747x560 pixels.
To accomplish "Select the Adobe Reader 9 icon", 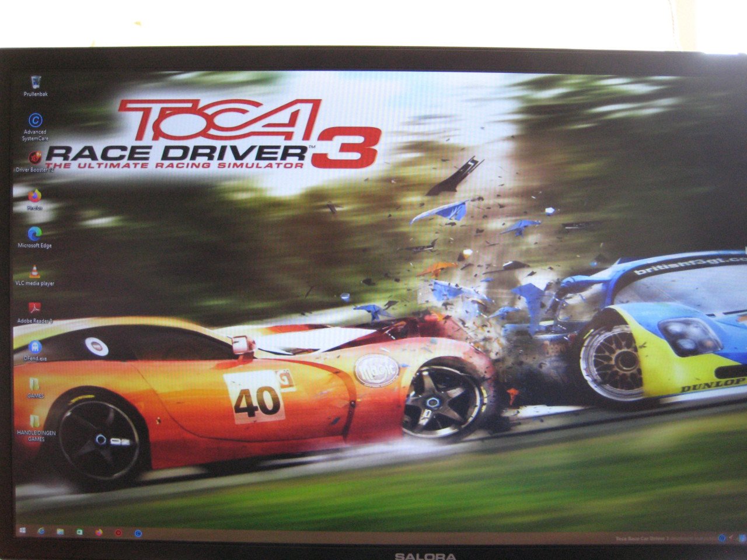I will 35,313.
